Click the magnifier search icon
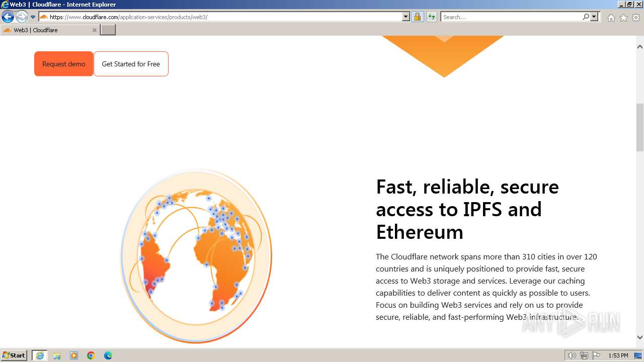The width and height of the screenshot is (644, 362). coord(586,17)
